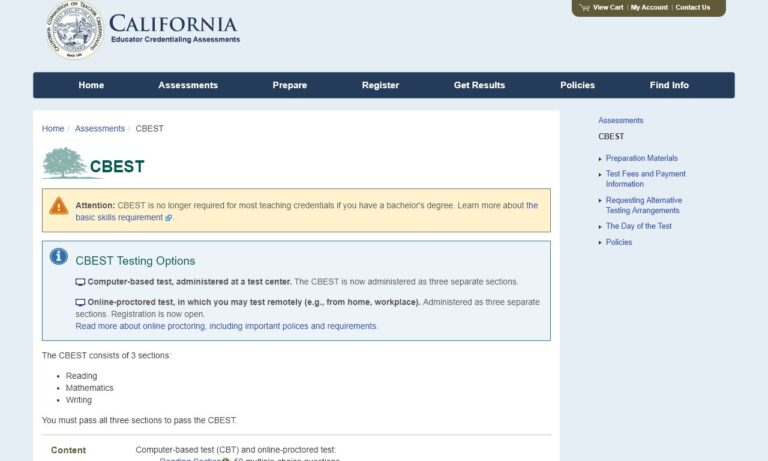Open the My Account link
The height and width of the screenshot is (461, 768).
click(x=649, y=7)
